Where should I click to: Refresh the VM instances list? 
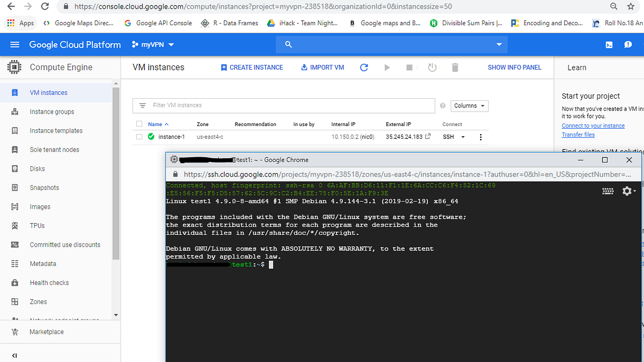(364, 68)
